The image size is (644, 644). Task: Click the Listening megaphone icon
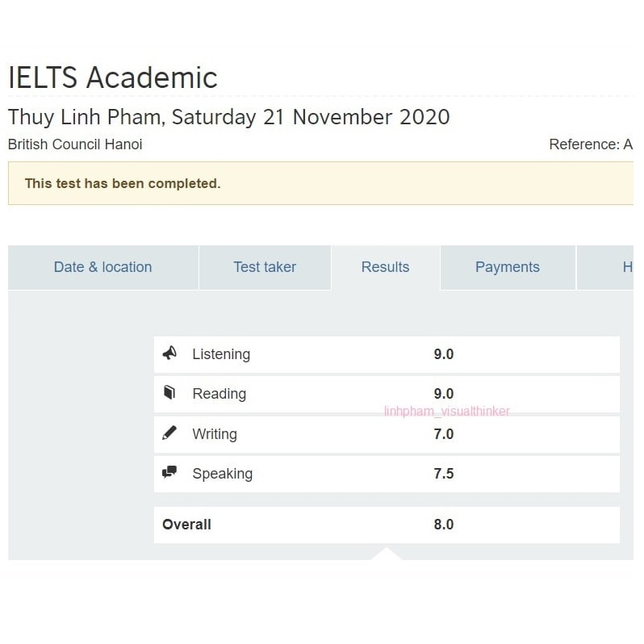point(169,353)
